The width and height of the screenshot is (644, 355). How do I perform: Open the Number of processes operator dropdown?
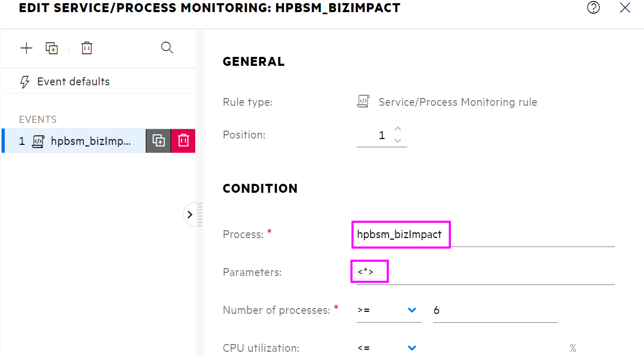click(412, 310)
